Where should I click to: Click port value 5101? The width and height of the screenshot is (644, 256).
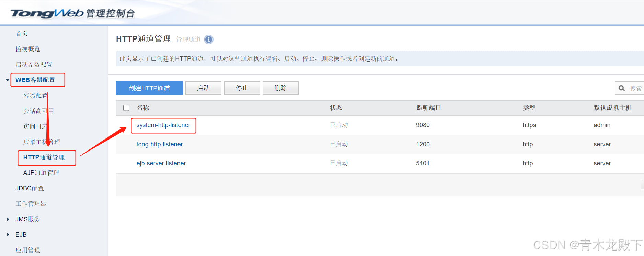[423, 163]
